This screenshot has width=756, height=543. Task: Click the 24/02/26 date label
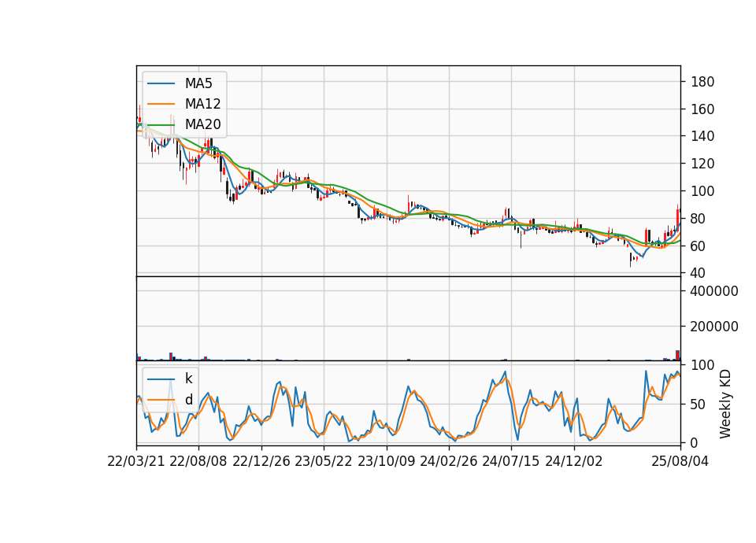449,461
